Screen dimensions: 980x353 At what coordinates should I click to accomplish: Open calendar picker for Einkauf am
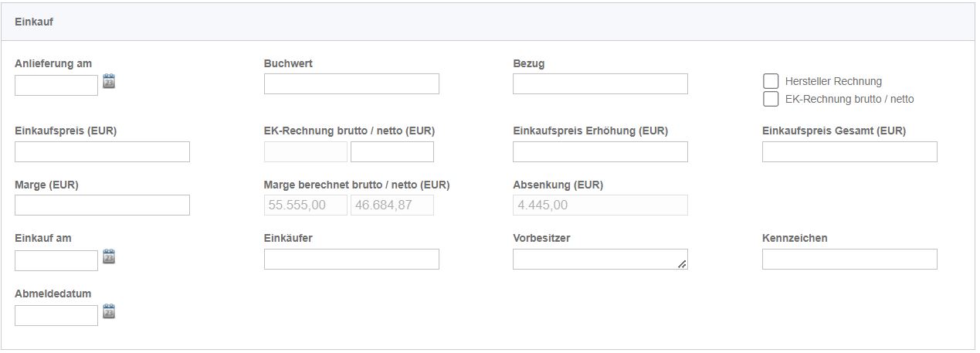(109, 256)
